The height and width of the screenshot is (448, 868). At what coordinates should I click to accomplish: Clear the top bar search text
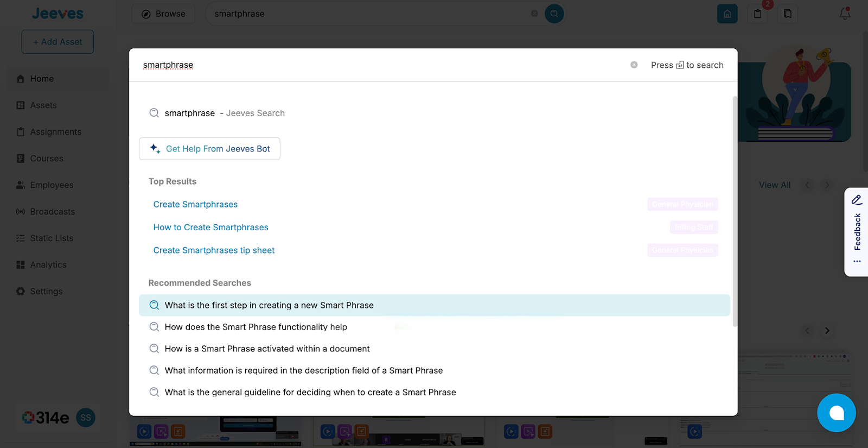coord(534,14)
